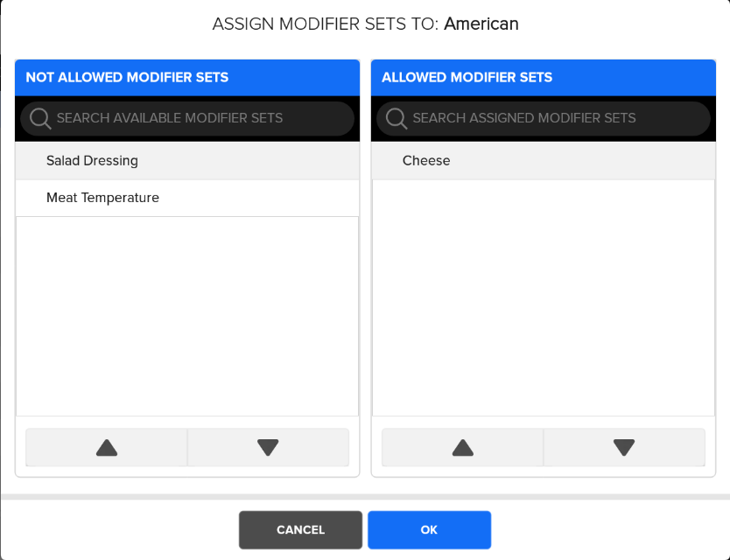Click empty space in Allowed list
The width and height of the screenshot is (730, 560).
(x=543, y=297)
